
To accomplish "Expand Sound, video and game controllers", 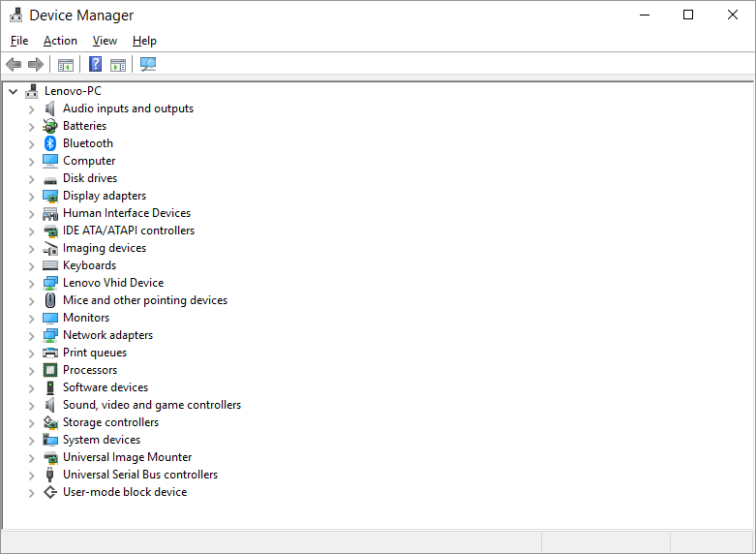I will [31, 406].
